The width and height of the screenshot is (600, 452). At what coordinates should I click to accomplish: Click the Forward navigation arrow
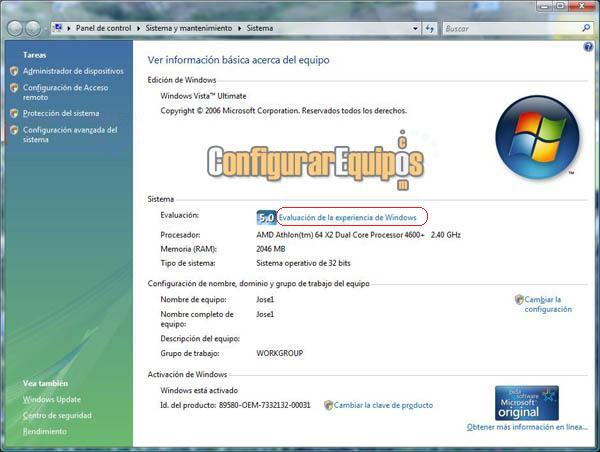[33, 28]
